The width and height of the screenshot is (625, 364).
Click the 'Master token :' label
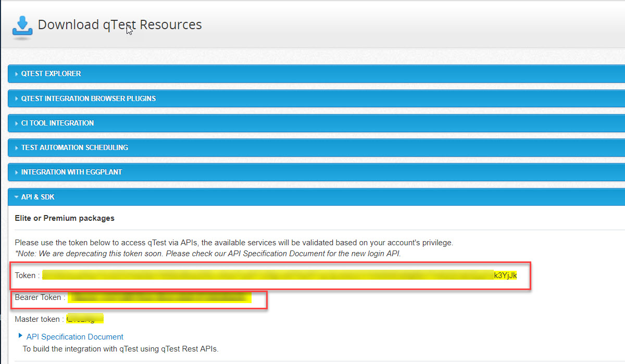coord(40,319)
